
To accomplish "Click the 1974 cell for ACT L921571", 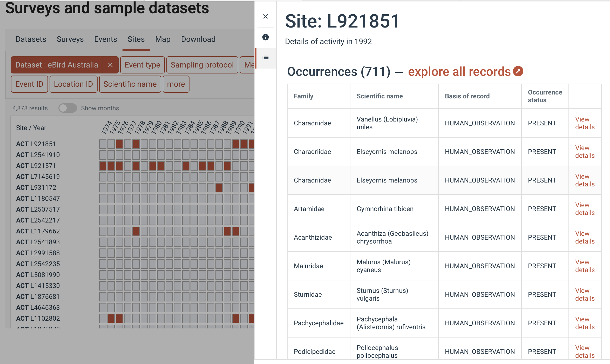I will (x=103, y=166).
